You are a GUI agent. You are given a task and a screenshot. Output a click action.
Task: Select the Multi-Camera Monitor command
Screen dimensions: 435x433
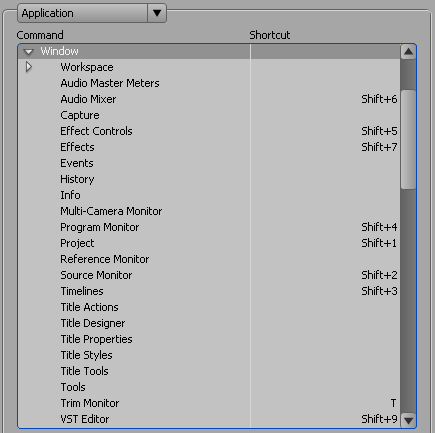click(x=111, y=211)
